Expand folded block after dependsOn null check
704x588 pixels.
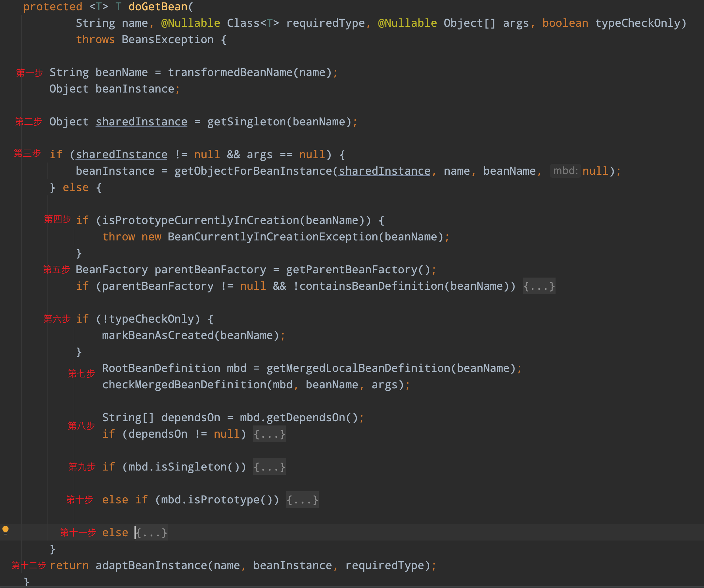(x=269, y=434)
